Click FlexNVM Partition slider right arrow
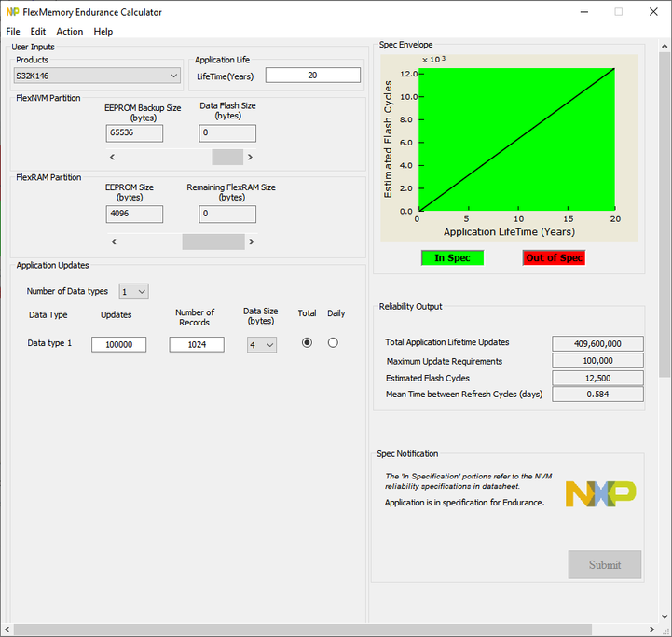This screenshot has height=637, width=672. click(250, 157)
